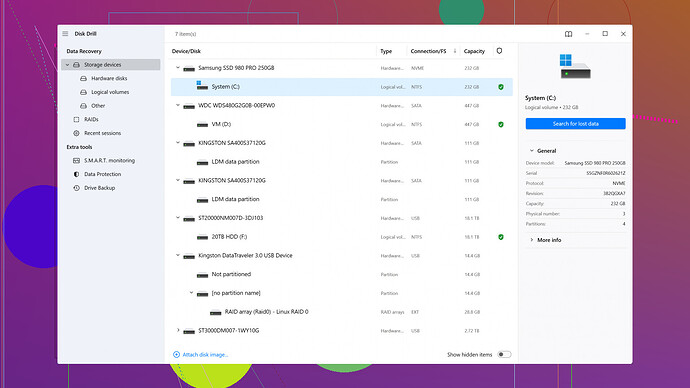
Task: Collapse the ST20000NM007D-3DJ103 disk row
Action: [x=178, y=218]
